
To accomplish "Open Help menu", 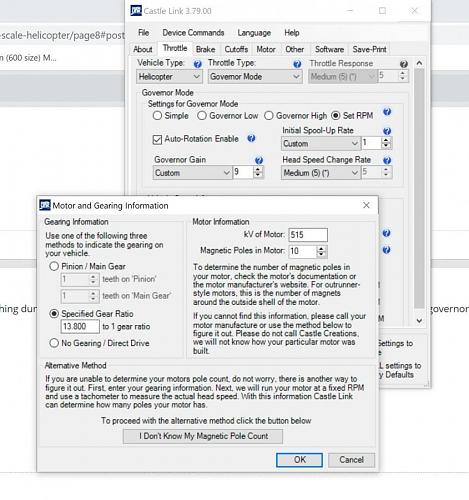I will tap(292, 33).
